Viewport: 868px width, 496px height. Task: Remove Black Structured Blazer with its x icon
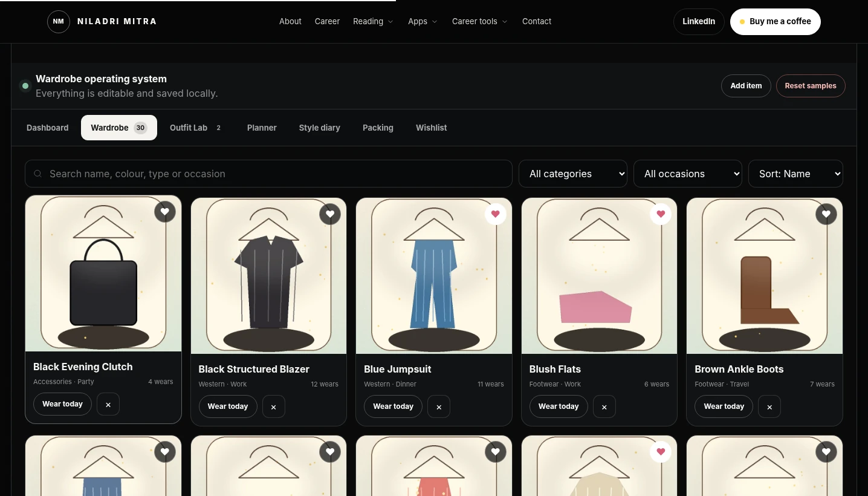click(x=273, y=407)
